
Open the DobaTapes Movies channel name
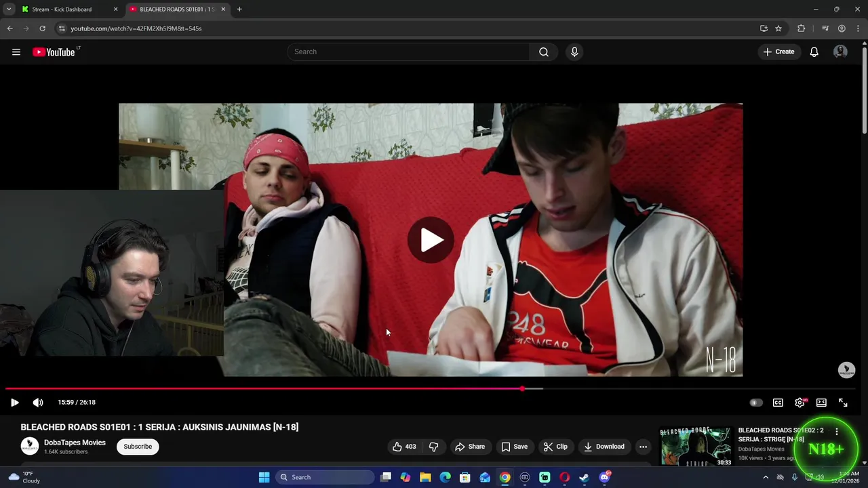point(75,443)
